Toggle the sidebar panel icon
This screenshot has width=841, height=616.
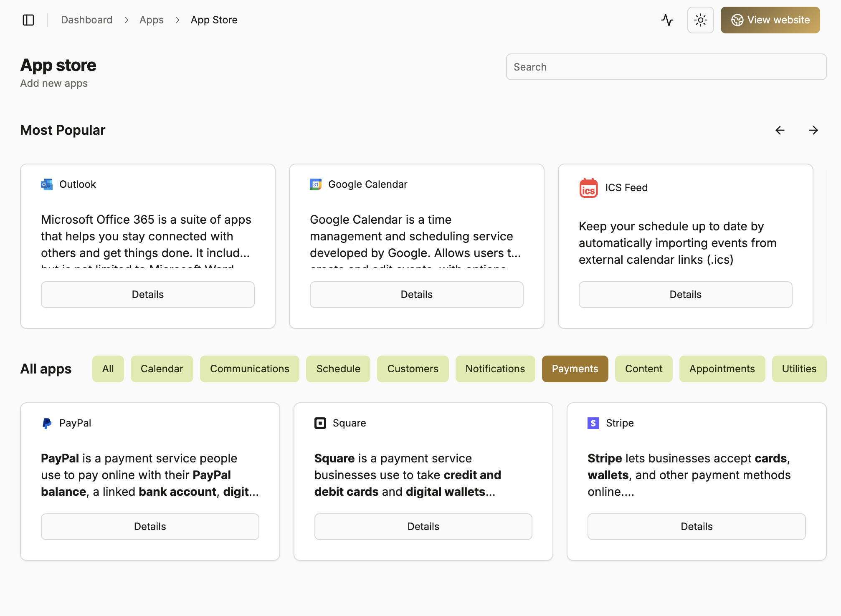tap(28, 20)
